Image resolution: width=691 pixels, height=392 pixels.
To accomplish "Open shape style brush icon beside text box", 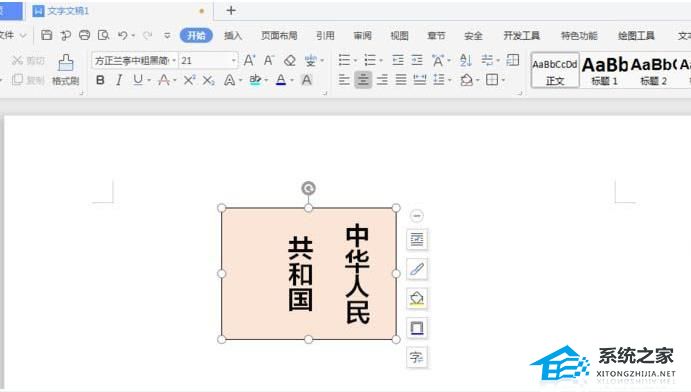I will (x=416, y=269).
